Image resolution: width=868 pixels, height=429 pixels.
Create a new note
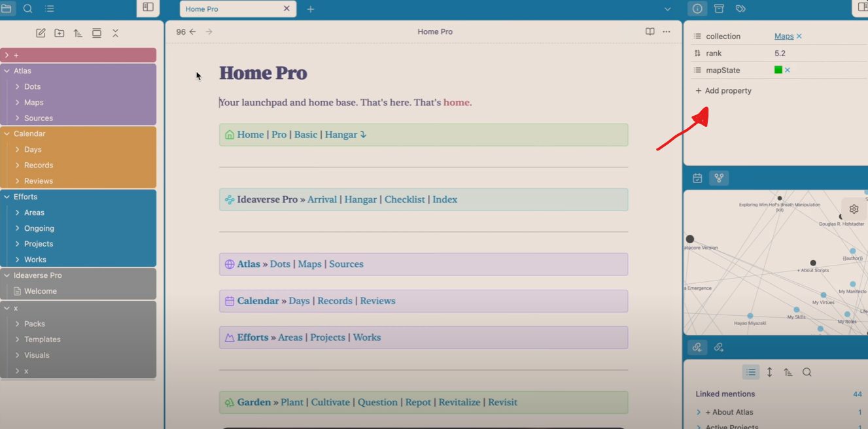coord(41,33)
